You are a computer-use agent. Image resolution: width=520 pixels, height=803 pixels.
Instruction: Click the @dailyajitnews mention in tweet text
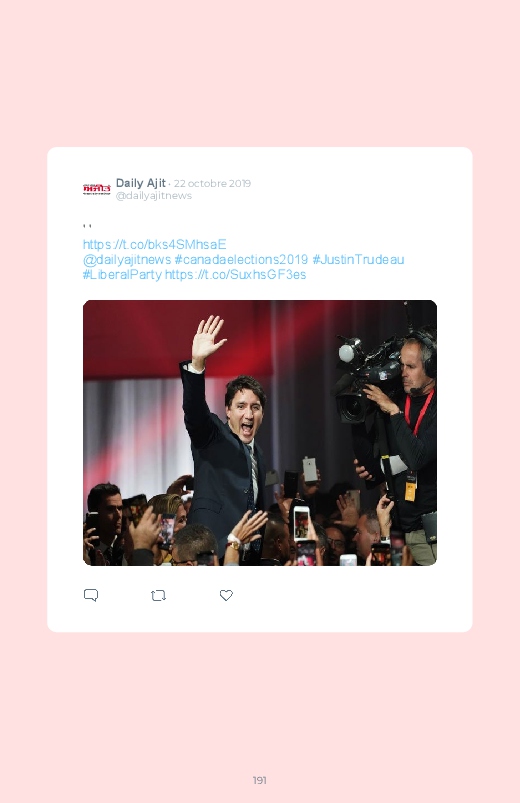pos(127,260)
